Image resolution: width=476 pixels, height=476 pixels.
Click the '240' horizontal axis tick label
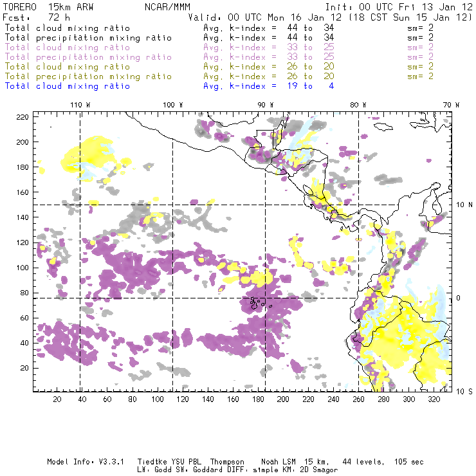click(x=333, y=399)
